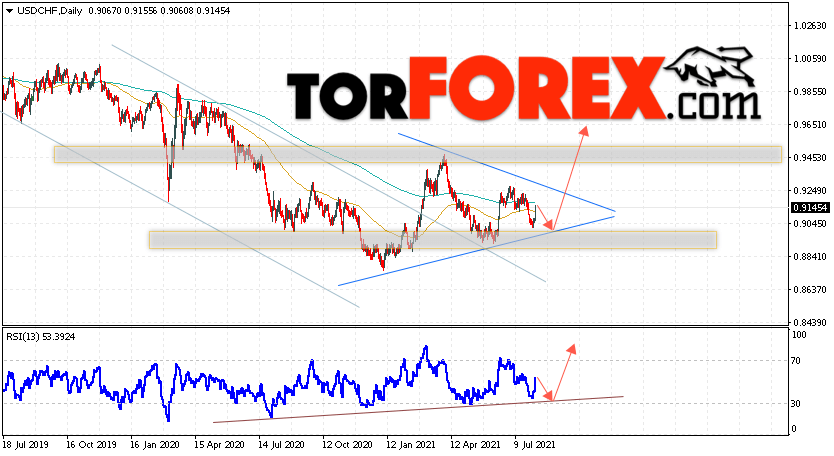Click price level 0.86370 on the scale

pos(810,289)
